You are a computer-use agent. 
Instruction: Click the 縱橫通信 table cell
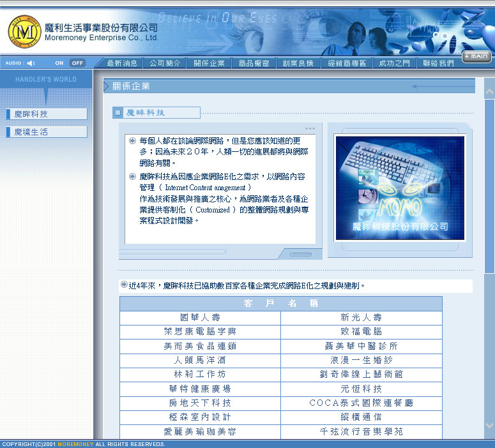pyautogui.click(x=361, y=417)
